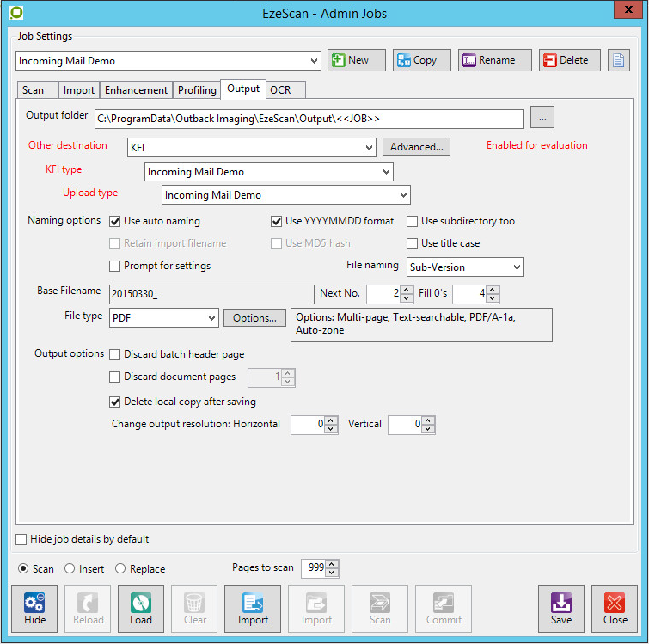This screenshot has height=644, width=649.
Task: Enable Use title case checkbox
Action: click(413, 243)
